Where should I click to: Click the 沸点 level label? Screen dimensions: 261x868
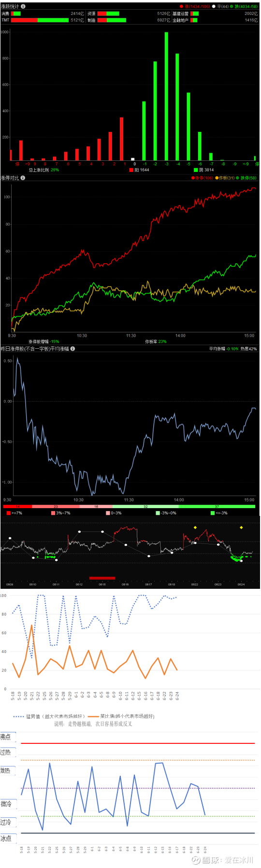pos(6,737)
